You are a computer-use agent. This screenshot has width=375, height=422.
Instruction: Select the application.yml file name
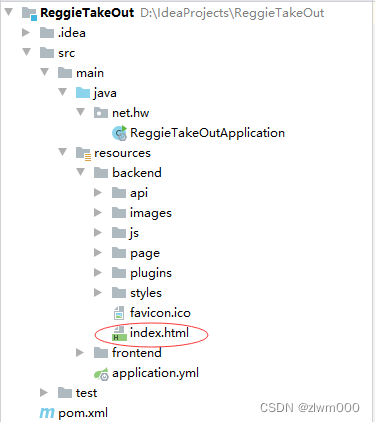pyautogui.click(x=155, y=373)
